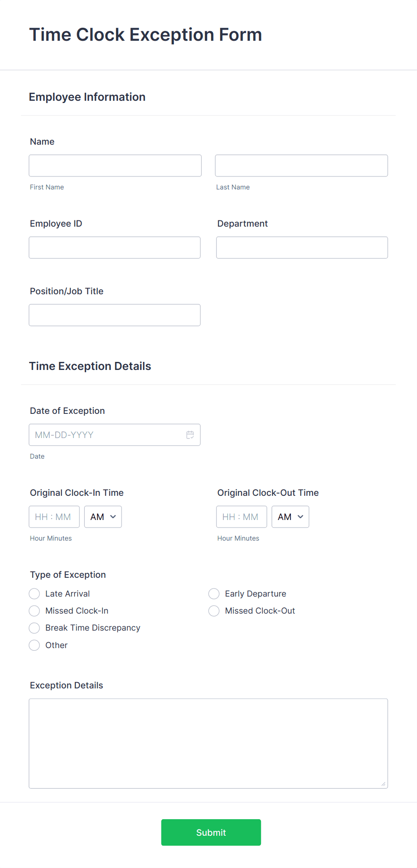This screenshot has height=868, width=417.
Task: Open the date picker calendar icon
Action: point(190,434)
